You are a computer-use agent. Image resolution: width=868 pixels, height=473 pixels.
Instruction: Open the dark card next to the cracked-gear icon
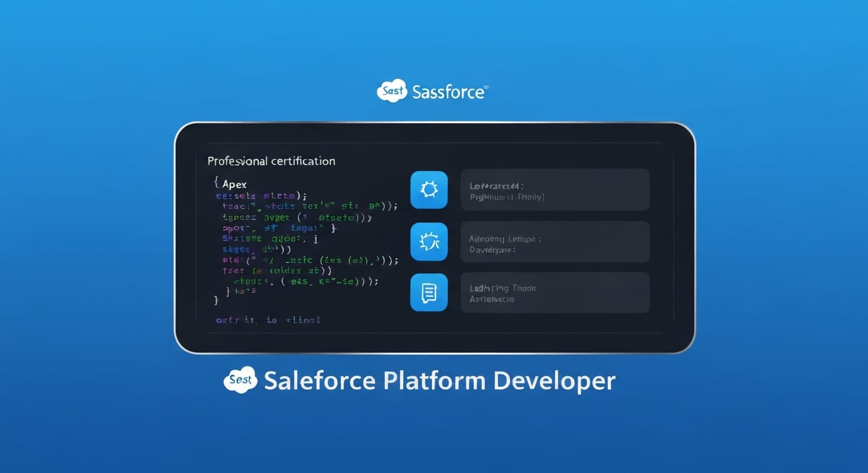(x=555, y=241)
